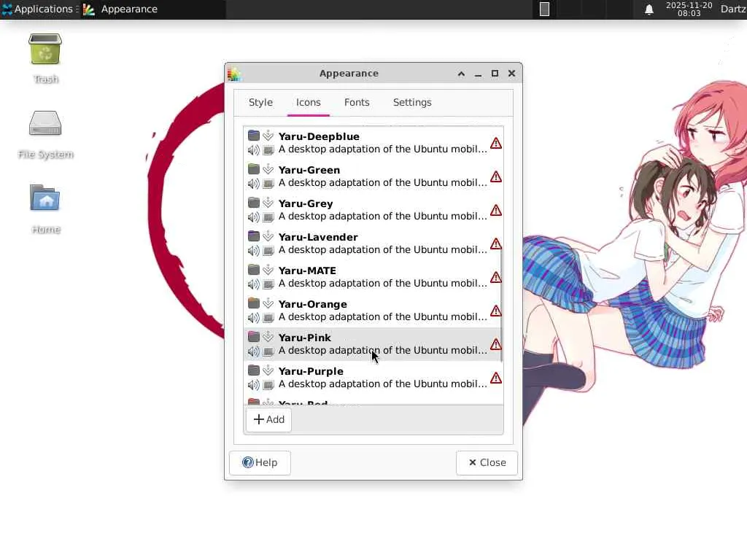Click the warning icon beside Yaru-Orange
This screenshot has height=560, width=747.
click(x=496, y=311)
